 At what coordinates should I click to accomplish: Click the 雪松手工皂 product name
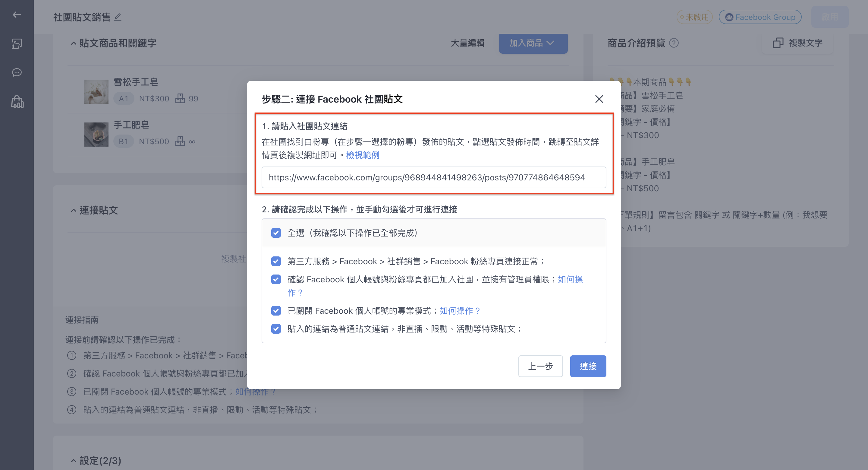(x=136, y=82)
